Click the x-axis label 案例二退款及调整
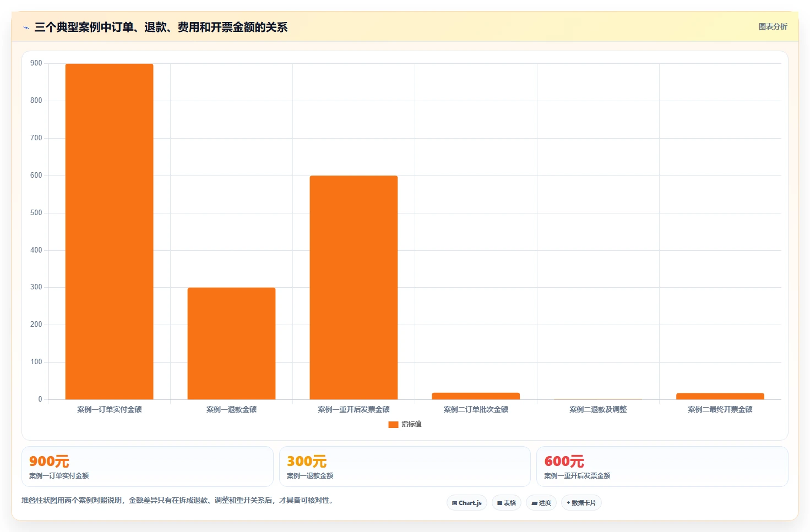Viewport: 810px width, 532px height. coord(598,409)
